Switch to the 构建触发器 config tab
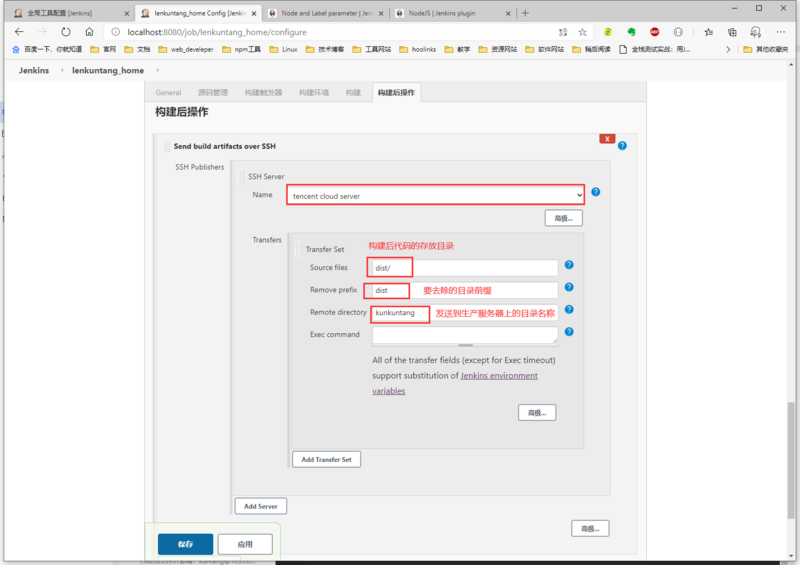This screenshot has height=565, width=800. pos(263,92)
